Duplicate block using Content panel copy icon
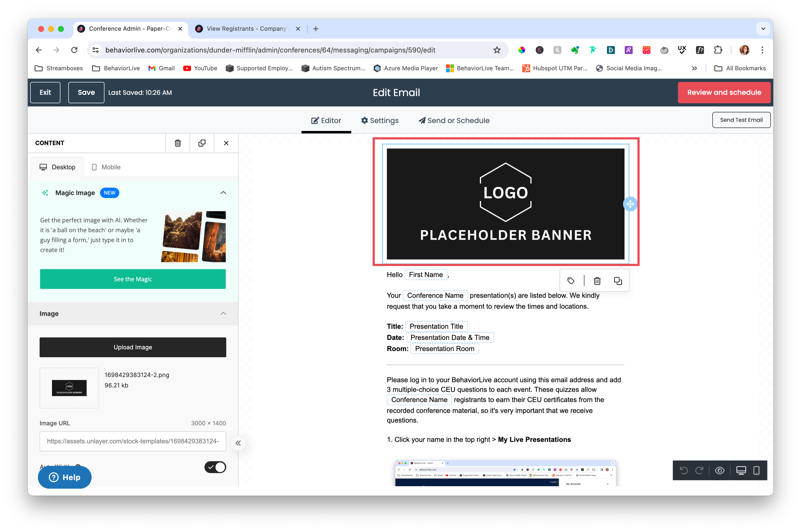This screenshot has width=801, height=532. click(202, 143)
